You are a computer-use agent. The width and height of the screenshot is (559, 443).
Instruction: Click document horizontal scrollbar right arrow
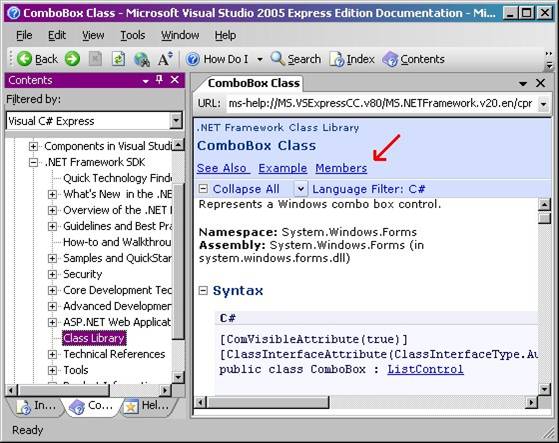[532, 402]
